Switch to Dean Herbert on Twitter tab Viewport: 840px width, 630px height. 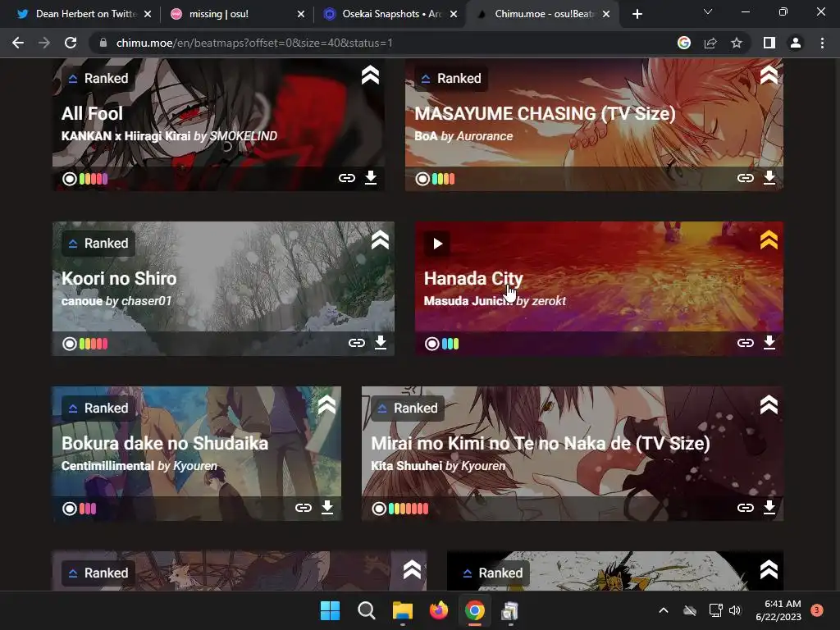click(x=85, y=14)
